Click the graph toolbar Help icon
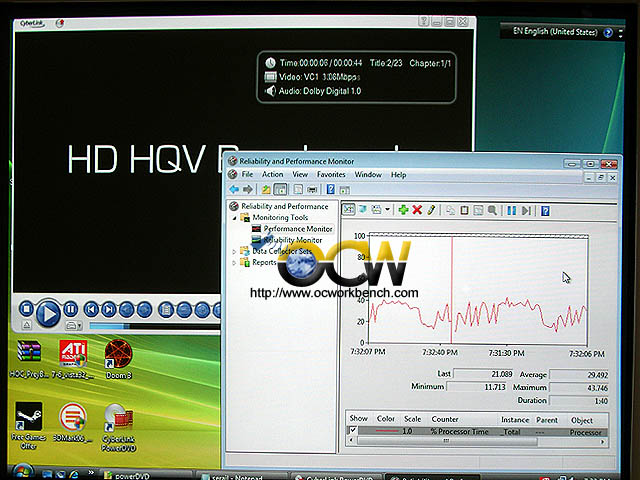Screen dimensions: 640x480 (545, 211)
